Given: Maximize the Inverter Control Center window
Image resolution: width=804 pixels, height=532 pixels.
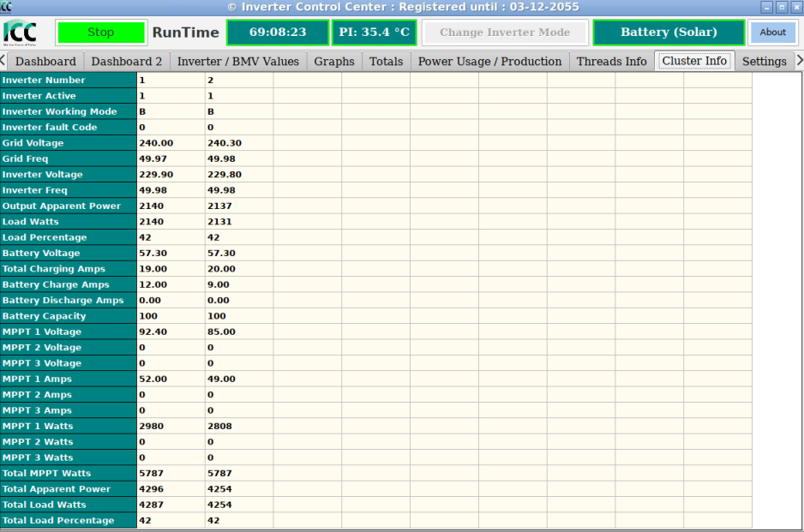Looking at the screenshot, I should [x=782, y=7].
